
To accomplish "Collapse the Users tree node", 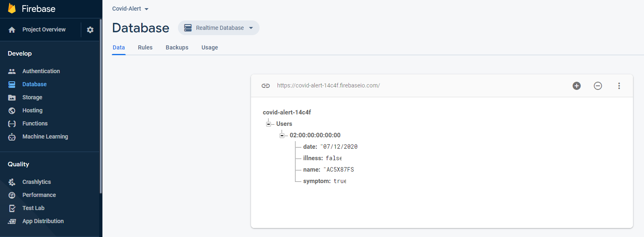I will pyautogui.click(x=268, y=124).
